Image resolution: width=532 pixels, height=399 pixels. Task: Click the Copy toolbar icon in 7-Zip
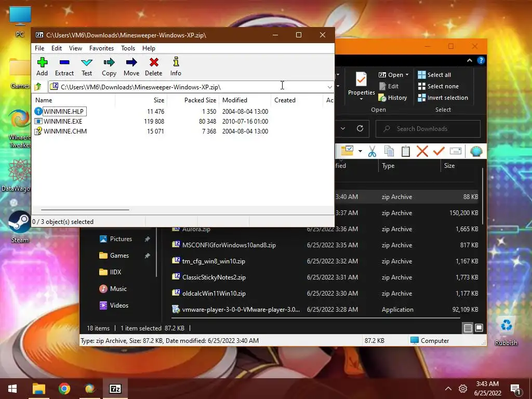click(x=109, y=66)
